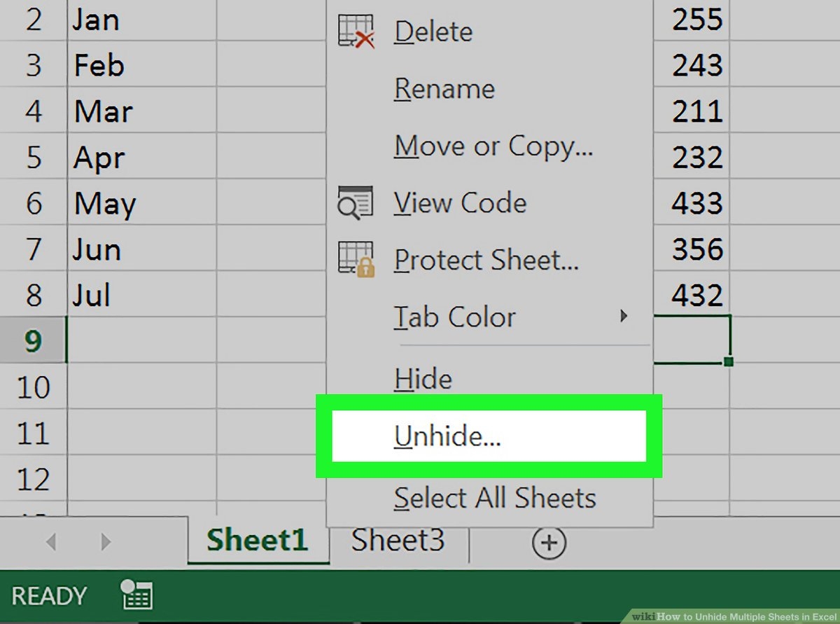The height and width of the screenshot is (624, 840).
Task: Expand the Tab Color submenu
Action: pos(623,317)
